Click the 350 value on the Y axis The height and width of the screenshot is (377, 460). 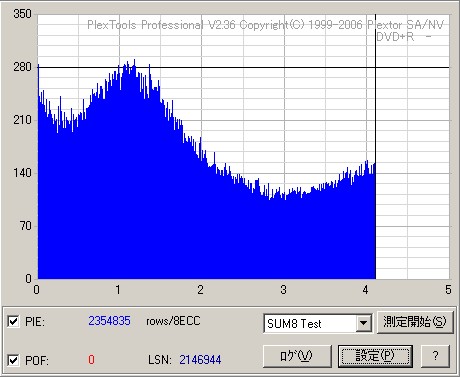[x=23, y=14]
